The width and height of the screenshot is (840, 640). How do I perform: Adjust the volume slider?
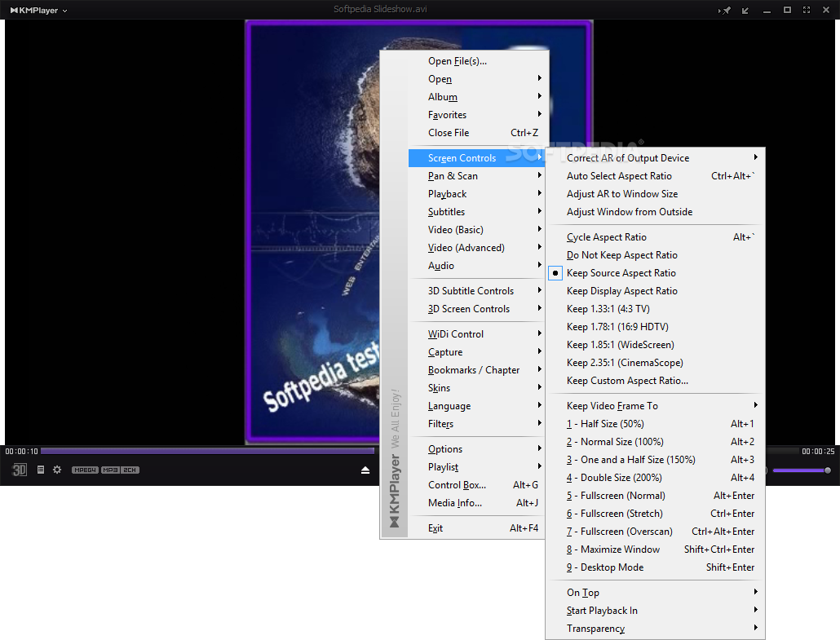(802, 470)
